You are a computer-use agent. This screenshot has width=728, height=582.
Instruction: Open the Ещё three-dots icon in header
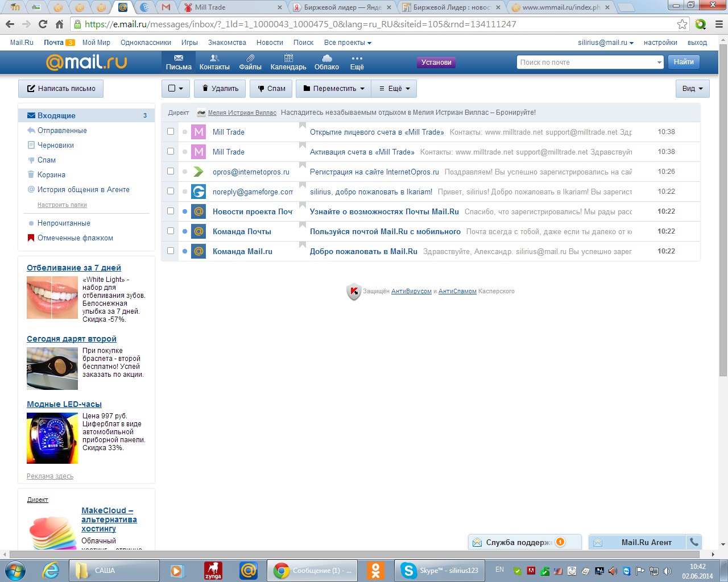[x=357, y=63]
